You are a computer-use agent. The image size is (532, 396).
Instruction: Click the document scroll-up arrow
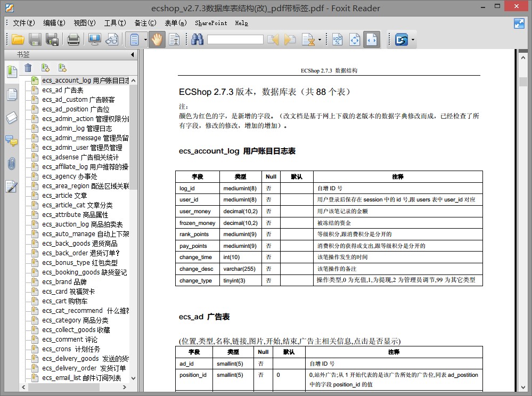(523, 58)
